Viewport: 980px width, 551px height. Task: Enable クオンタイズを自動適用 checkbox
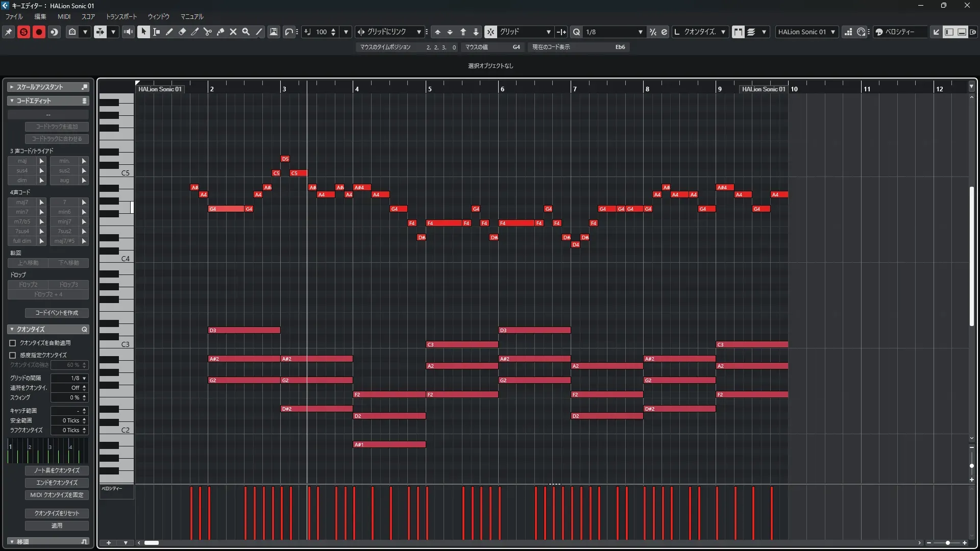13,343
